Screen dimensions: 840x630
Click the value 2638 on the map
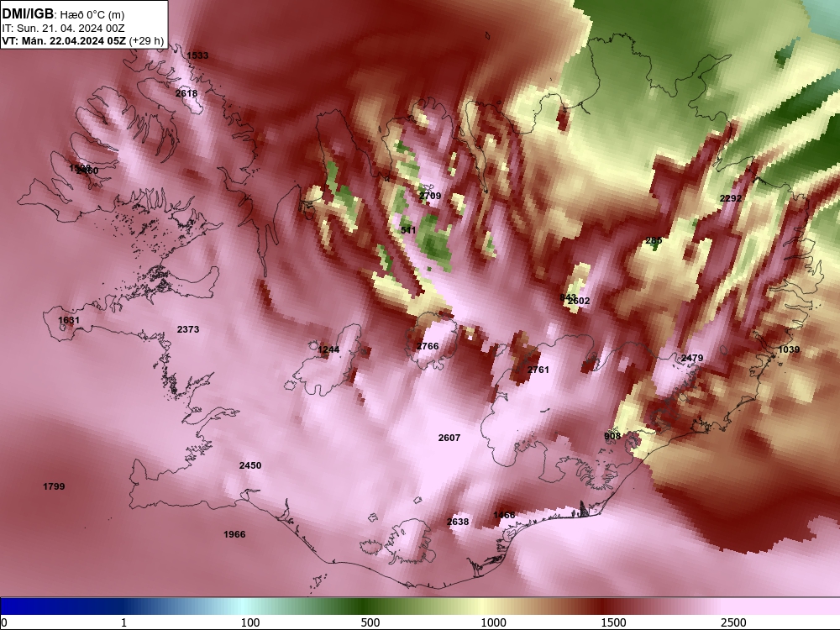pyautogui.click(x=458, y=522)
